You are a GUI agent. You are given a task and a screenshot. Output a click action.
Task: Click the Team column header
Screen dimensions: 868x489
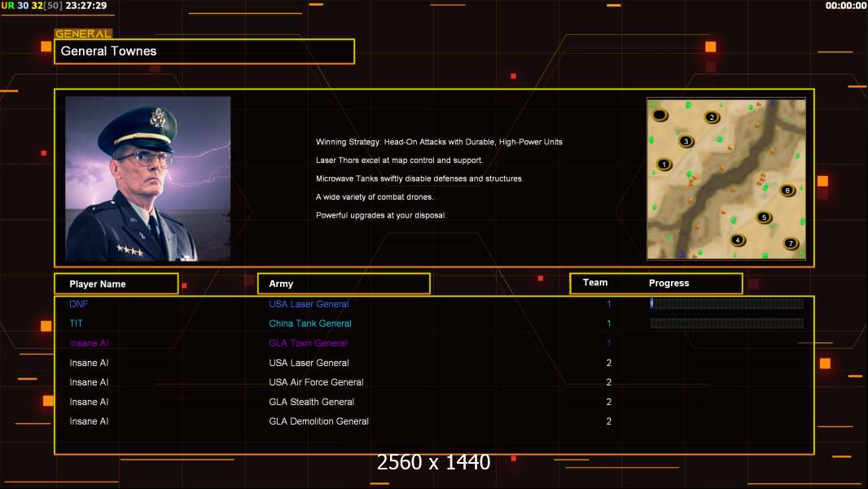(x=595, y=283)
